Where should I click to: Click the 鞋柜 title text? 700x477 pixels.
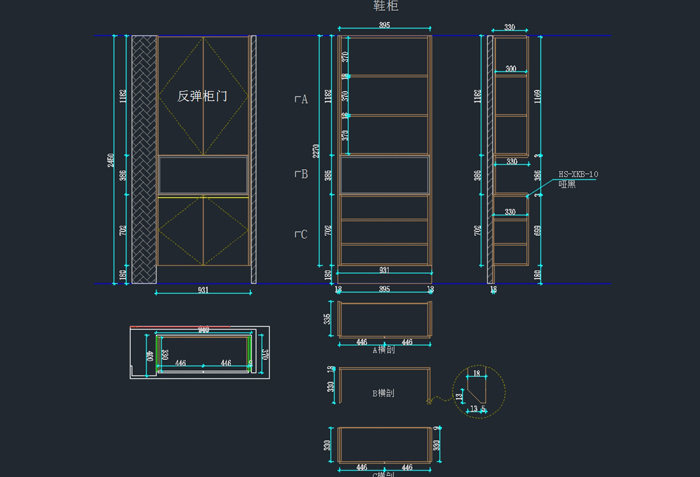385,7
